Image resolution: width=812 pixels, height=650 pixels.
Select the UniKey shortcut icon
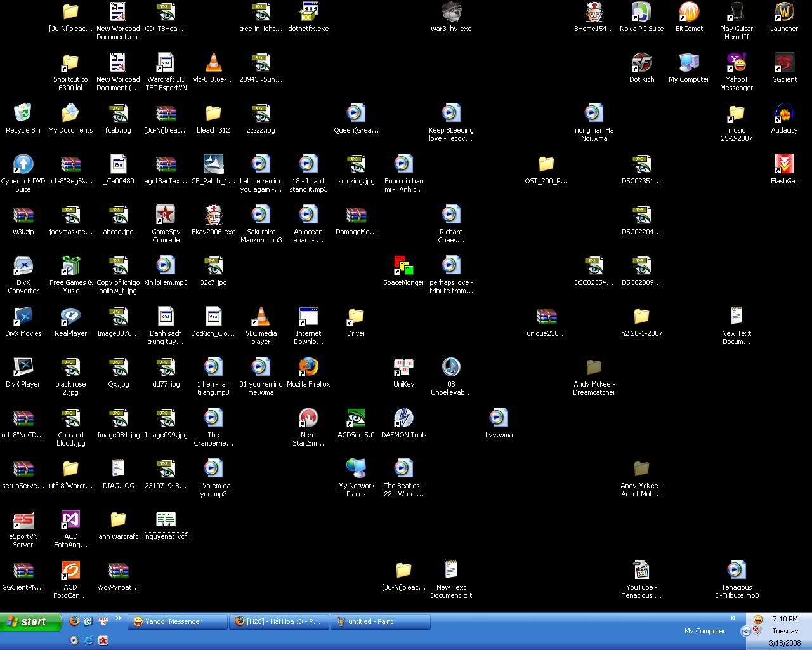[x=403, y=372]
